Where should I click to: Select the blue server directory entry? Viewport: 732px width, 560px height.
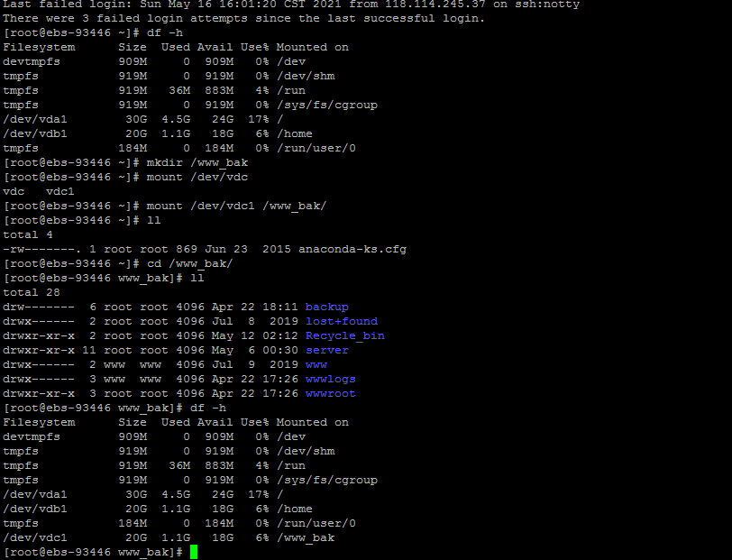pyautogui.click(x=326, y=350)
